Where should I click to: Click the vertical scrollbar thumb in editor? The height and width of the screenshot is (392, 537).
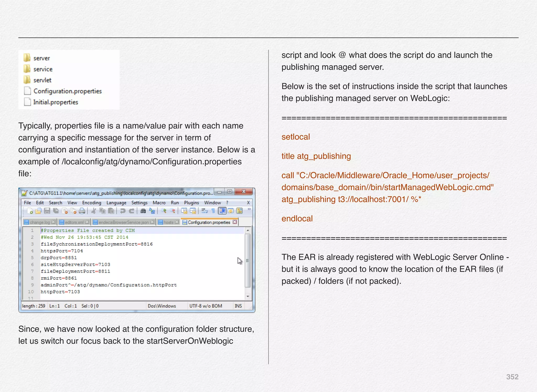pyautogui.click(x=248, y=260)
